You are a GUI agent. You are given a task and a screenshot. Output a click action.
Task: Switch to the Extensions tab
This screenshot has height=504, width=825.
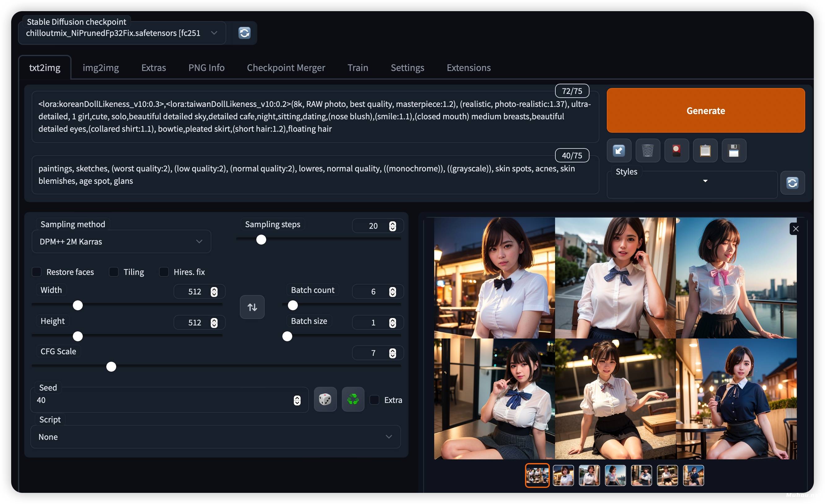coord(468,67)
